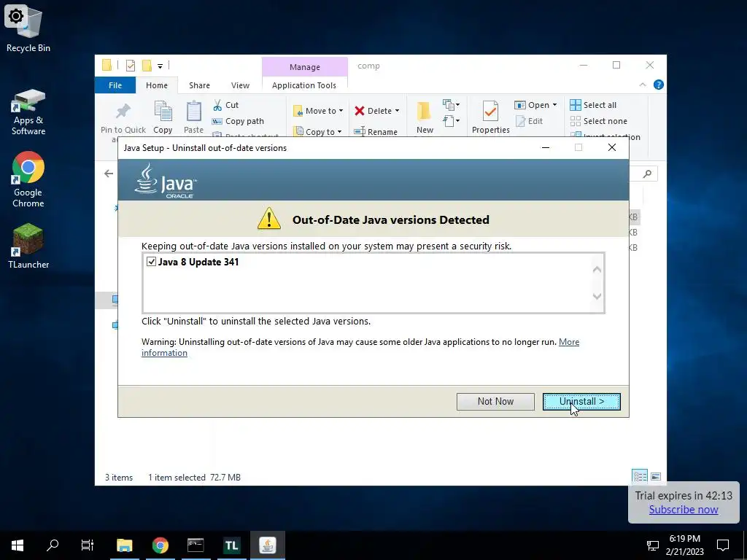The image size is (747, 560).
Task: Switch to the View ribbon tab
Action: pyautogui.click(x=240, y=85)
